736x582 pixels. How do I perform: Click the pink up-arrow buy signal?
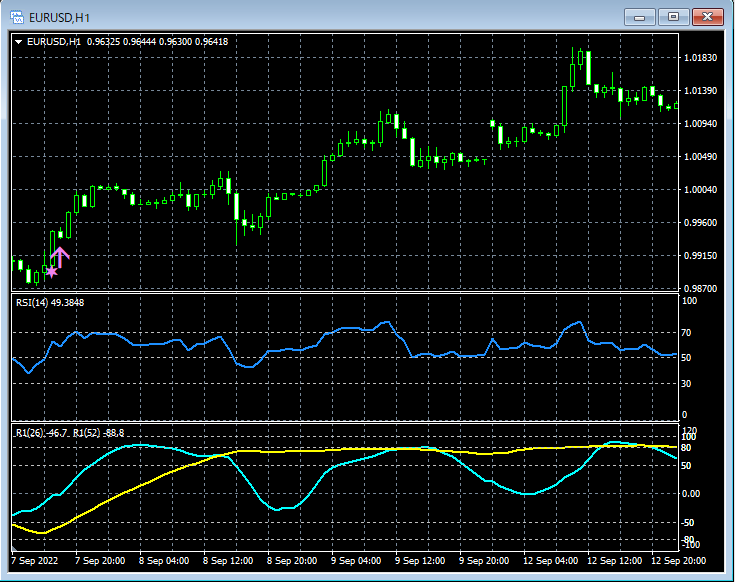(60, 257)
